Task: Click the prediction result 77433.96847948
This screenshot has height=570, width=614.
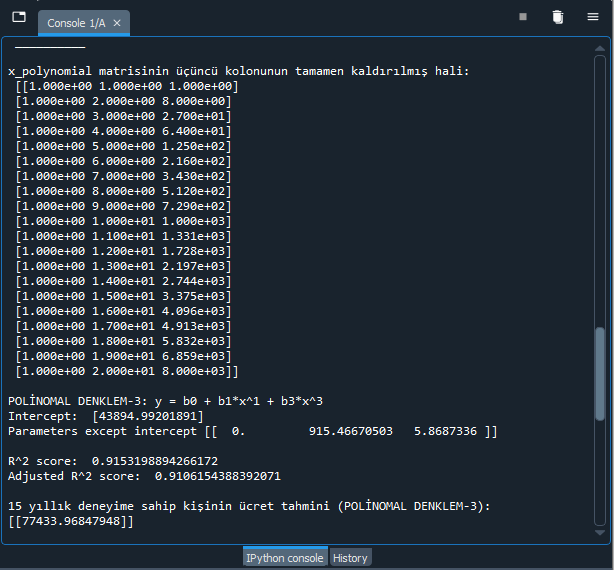Action: pyautogui.click(x=71, y=521)
